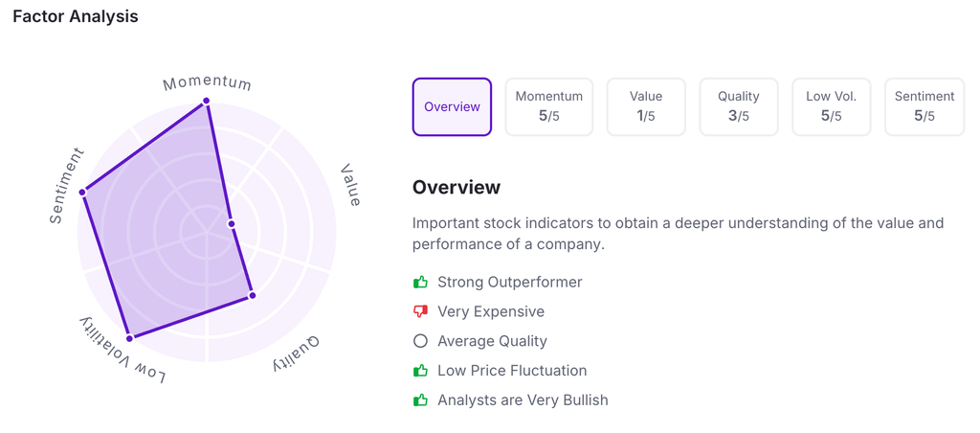
Task: Select the Overview tab
Action: (452, 107)
